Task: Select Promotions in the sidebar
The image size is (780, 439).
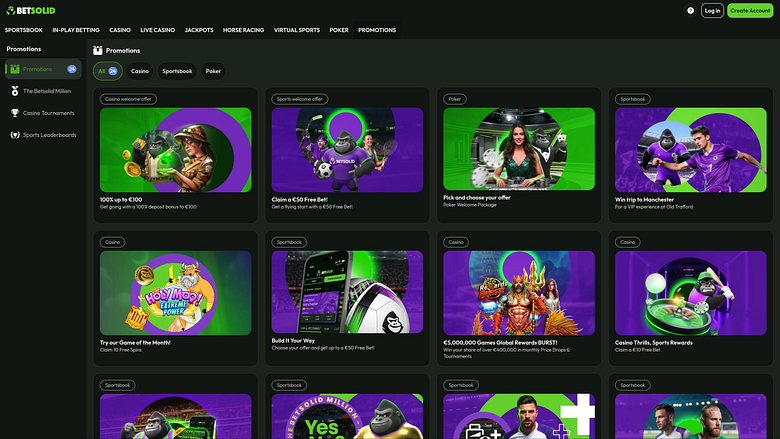Action: click(x=43, y=69)
